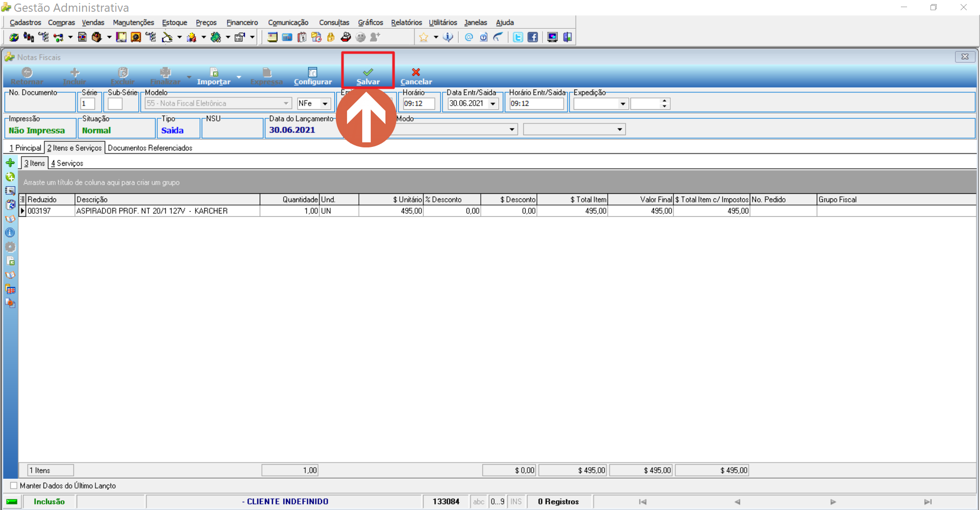
Task: Click the Importar toolbar icon
Action: [x=214, y=72]
